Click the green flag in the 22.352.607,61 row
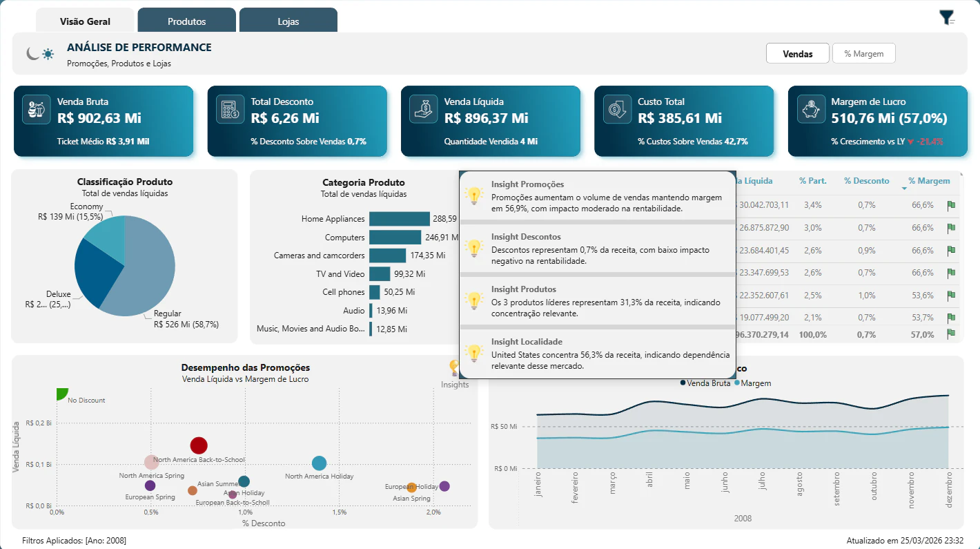 pos(951,296)
